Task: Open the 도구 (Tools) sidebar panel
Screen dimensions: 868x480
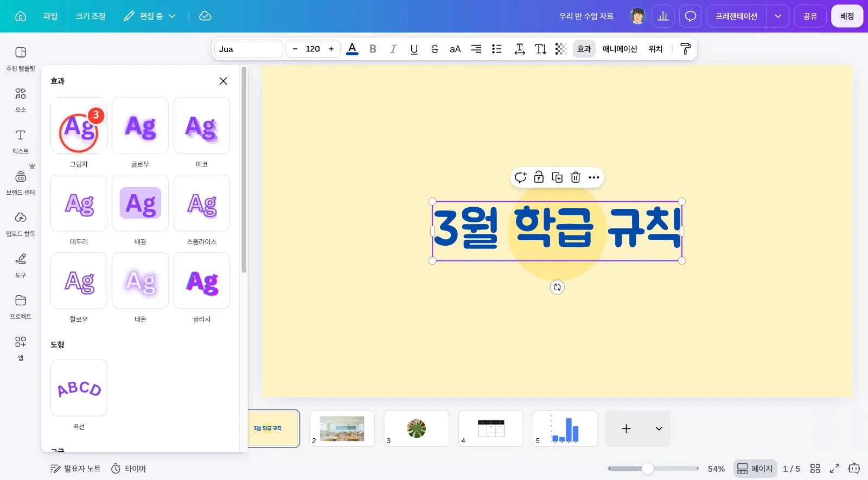Action: click(21, 266)
